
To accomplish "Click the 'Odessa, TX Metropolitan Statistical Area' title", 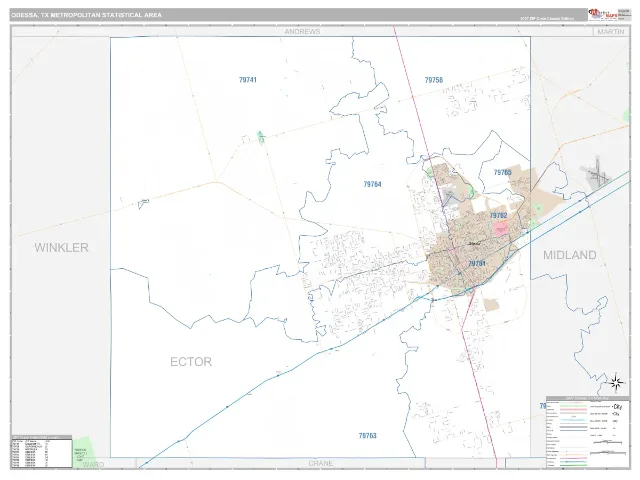I will (x=87, y=15).
